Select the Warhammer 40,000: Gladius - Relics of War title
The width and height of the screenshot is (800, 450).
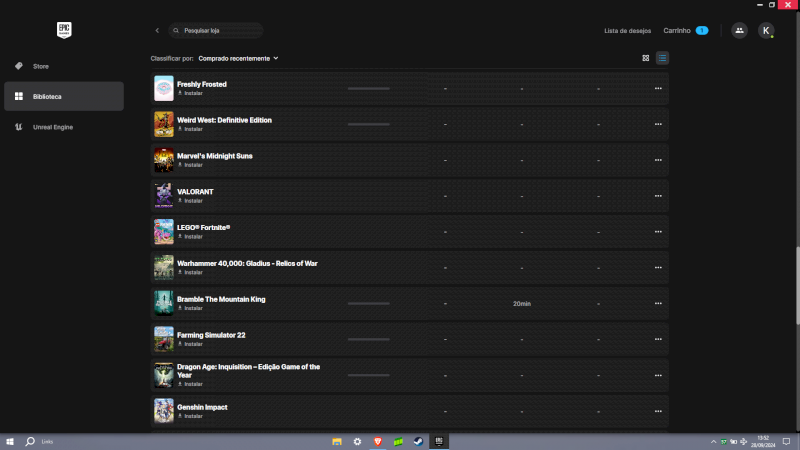click(247, 264)
